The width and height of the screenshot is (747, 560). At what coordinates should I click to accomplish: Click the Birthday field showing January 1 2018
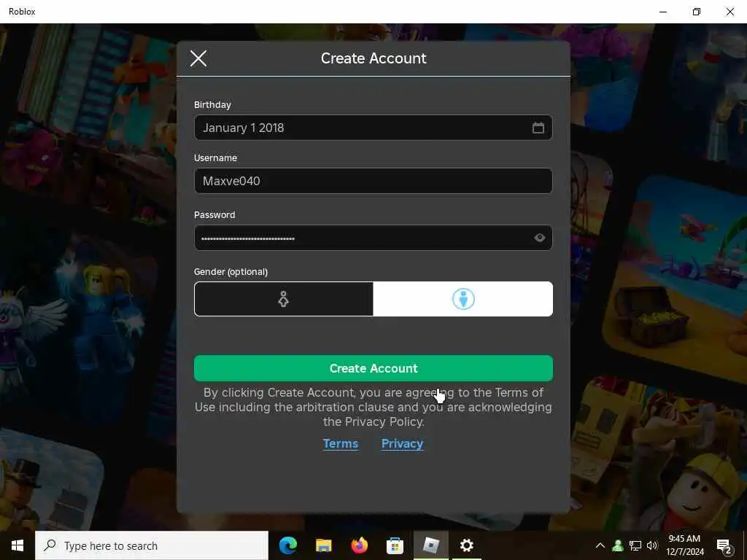tap(373, 128)
